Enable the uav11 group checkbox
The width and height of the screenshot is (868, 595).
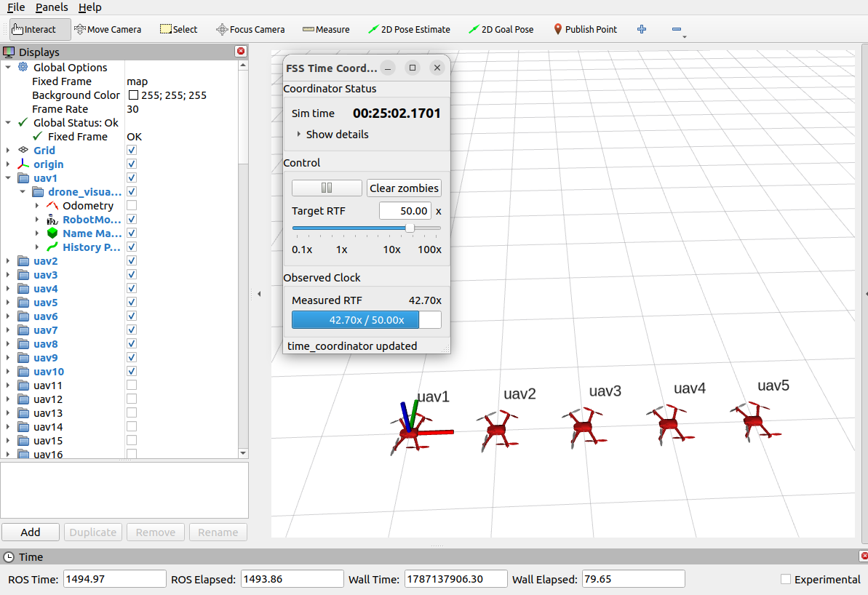pyautogui.click(x=132, y=386)
